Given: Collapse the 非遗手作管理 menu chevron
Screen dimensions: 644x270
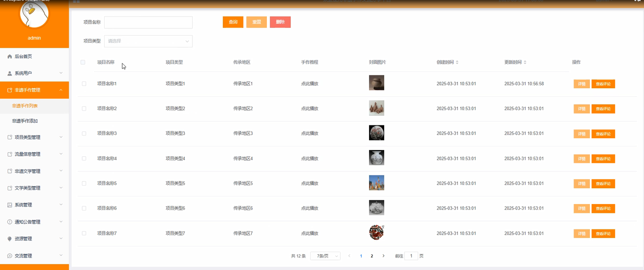Looking at the screenshot, I should (x=61, y=90).
